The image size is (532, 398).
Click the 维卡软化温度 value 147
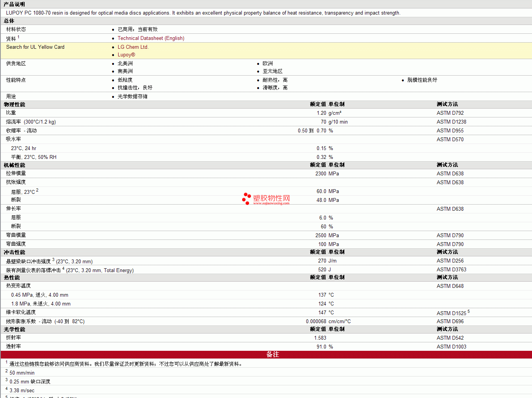pos(322,313)
